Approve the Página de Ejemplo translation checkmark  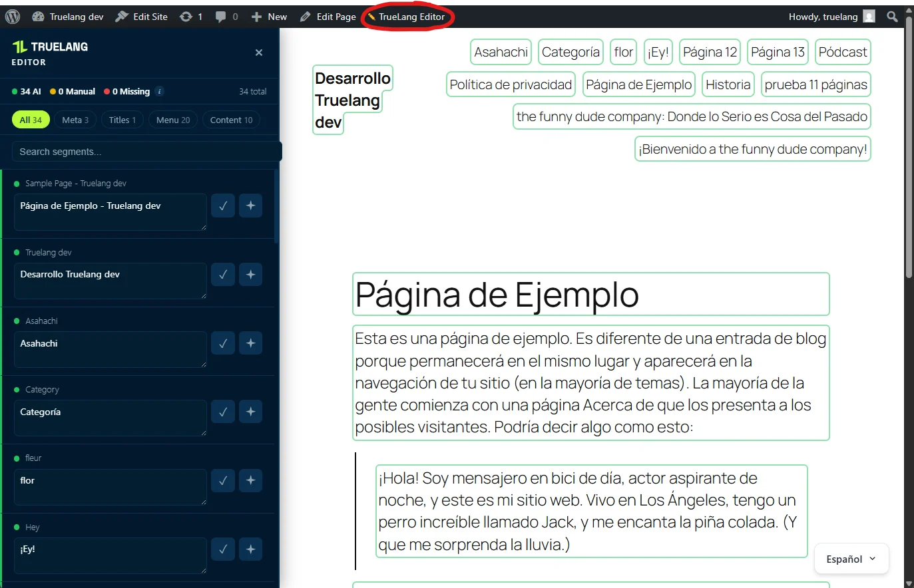coord(223,206)
